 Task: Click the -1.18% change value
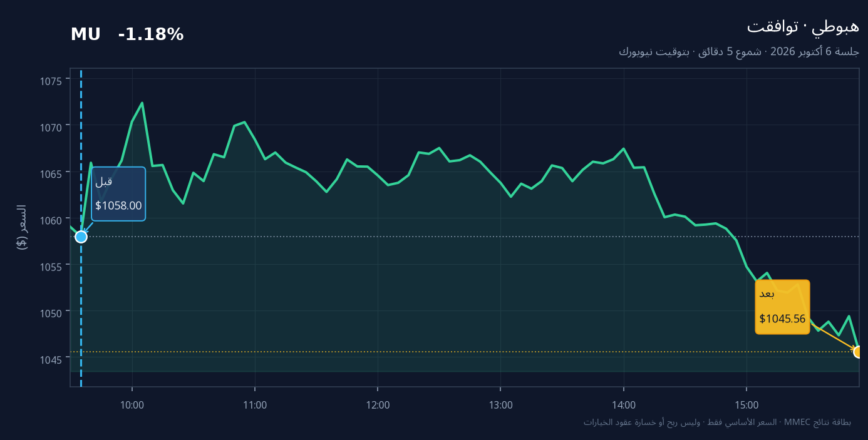[x=151, y=35]
